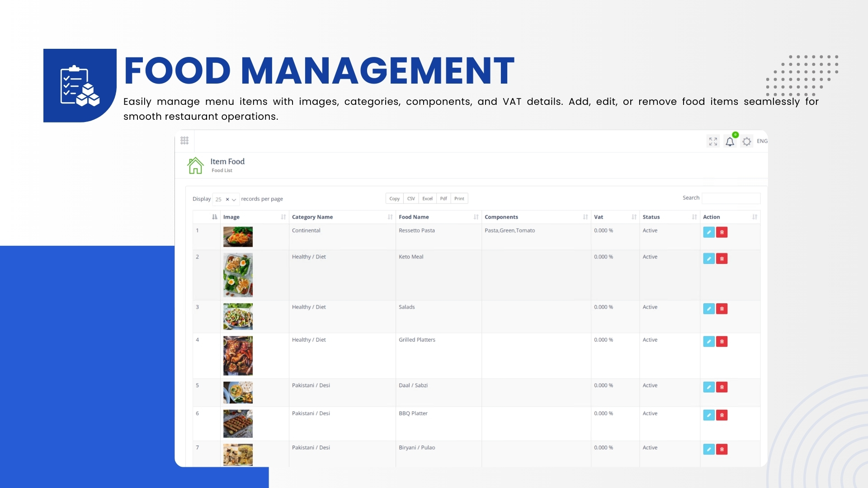Click the green home icon
This screenshot has height=488, width=868.
pyautogui.click(x=195, y=166)
